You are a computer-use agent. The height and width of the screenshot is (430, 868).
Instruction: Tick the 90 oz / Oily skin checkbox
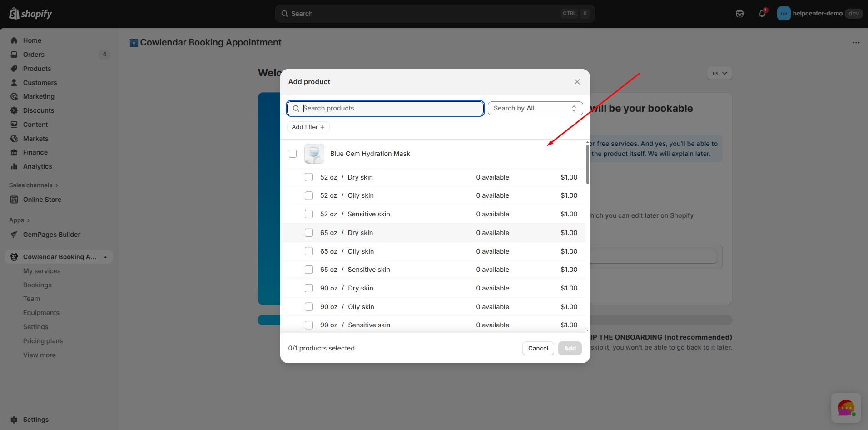point(309,307)
